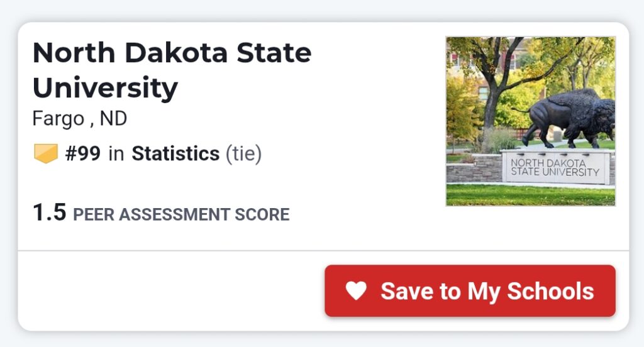Click the (tie) indicator text

pyautogui.click(x=243, y=153)
